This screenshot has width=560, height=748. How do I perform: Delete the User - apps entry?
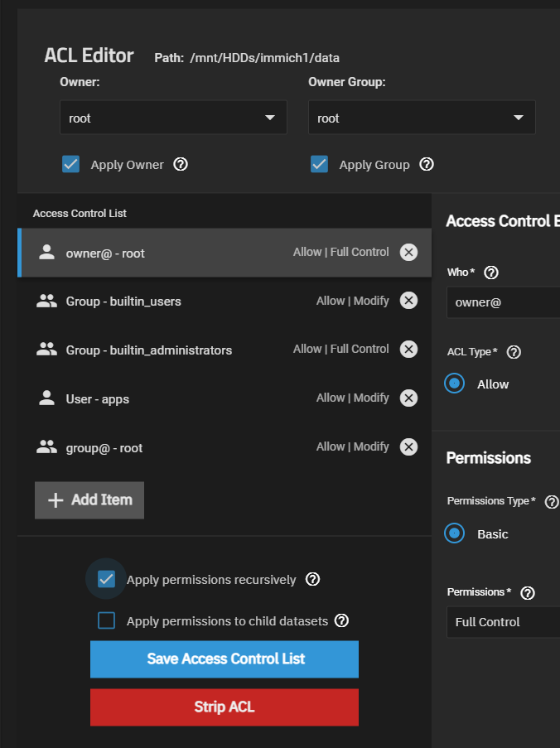pyautogui.click(x=408, y=398)
